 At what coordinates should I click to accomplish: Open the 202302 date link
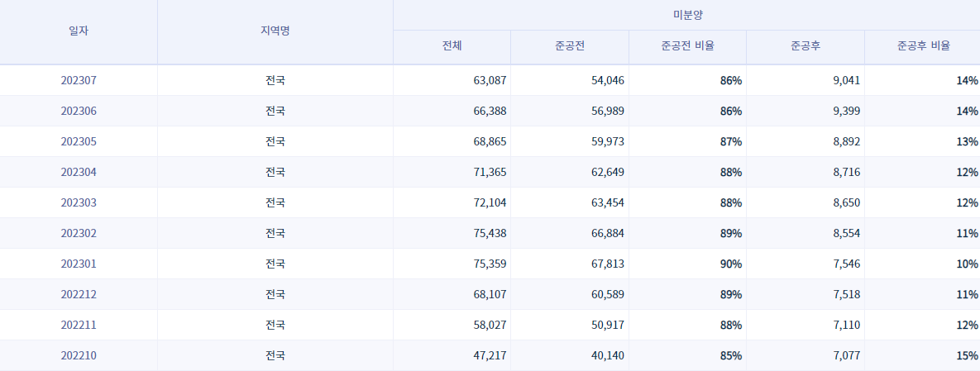point(79,233)
